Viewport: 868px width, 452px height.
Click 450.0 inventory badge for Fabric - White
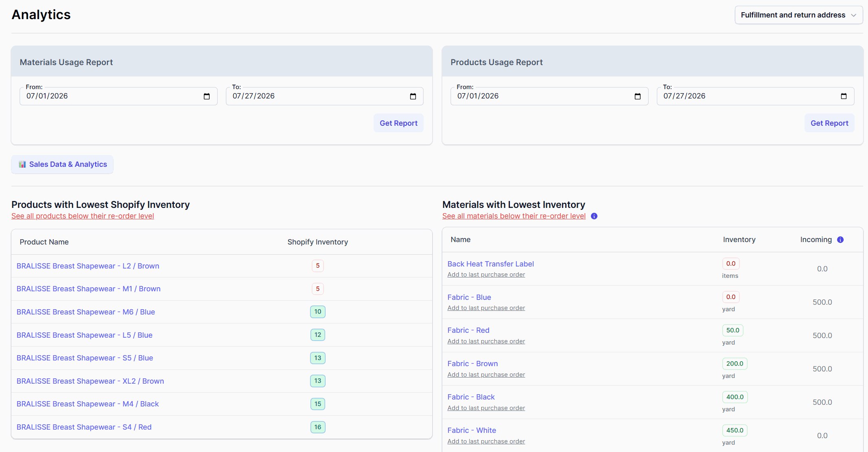pyautogui.click(x=735, y=430)
